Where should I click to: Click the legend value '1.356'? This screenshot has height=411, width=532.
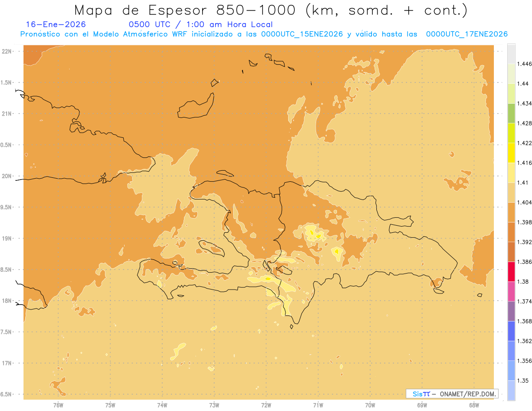[x=524, y=361]
